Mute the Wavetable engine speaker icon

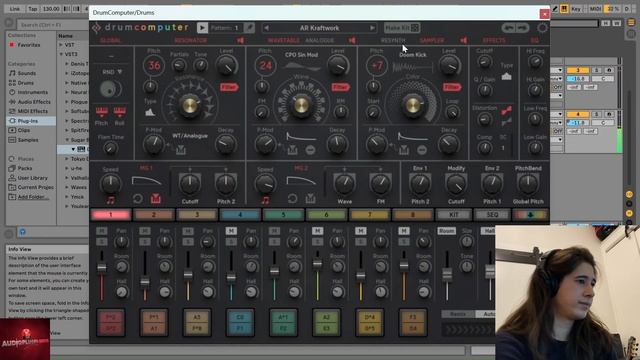tap(352, 40)
